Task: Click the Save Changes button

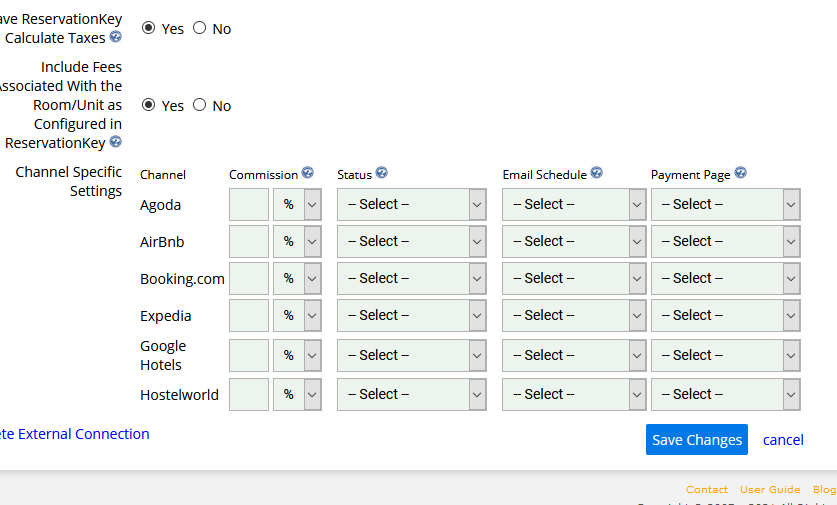Action: [696, 440]
